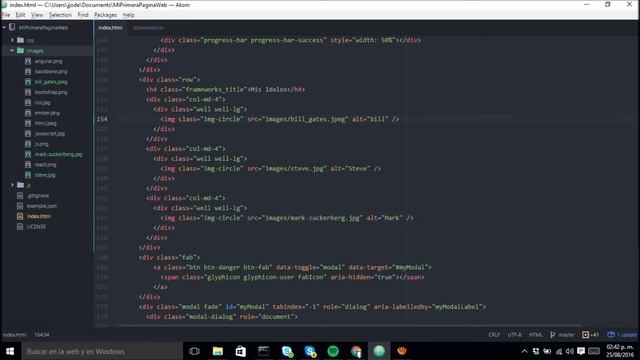Screen dimensions: 640x360
Task: Click the master branch label
Action: click(x=566, y=335)
